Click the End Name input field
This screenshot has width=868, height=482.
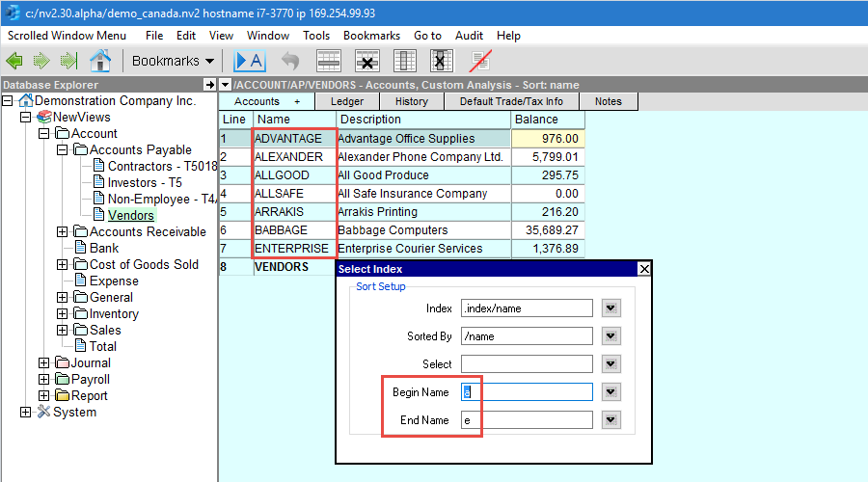(526, 420)
